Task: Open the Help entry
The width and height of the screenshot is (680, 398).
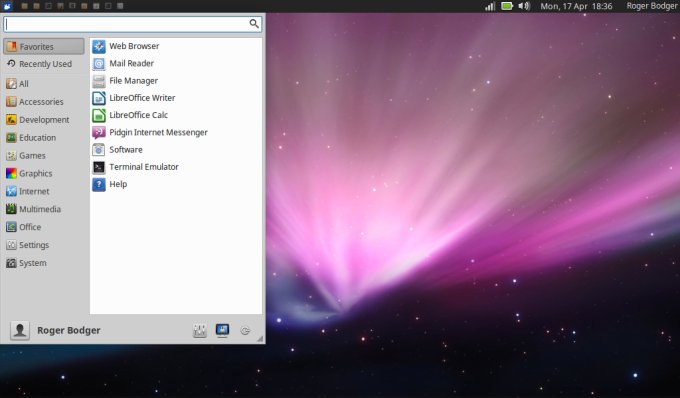Action: [x=176, y=184]
